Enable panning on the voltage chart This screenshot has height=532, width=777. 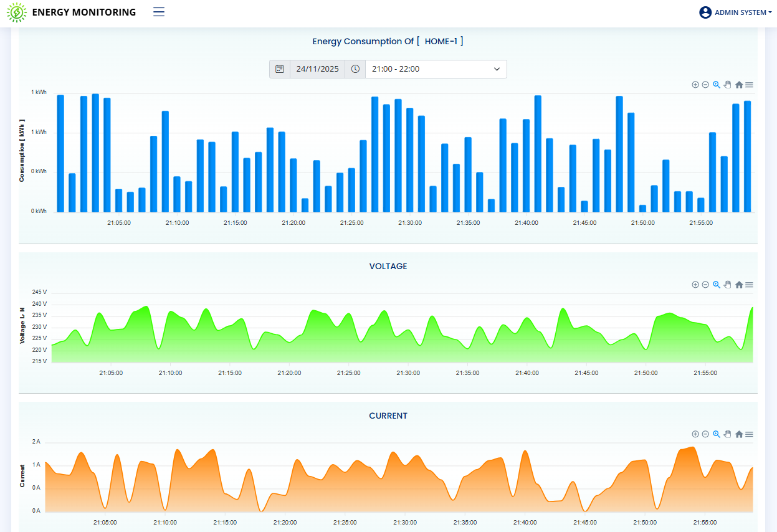(x=727, y=285)
